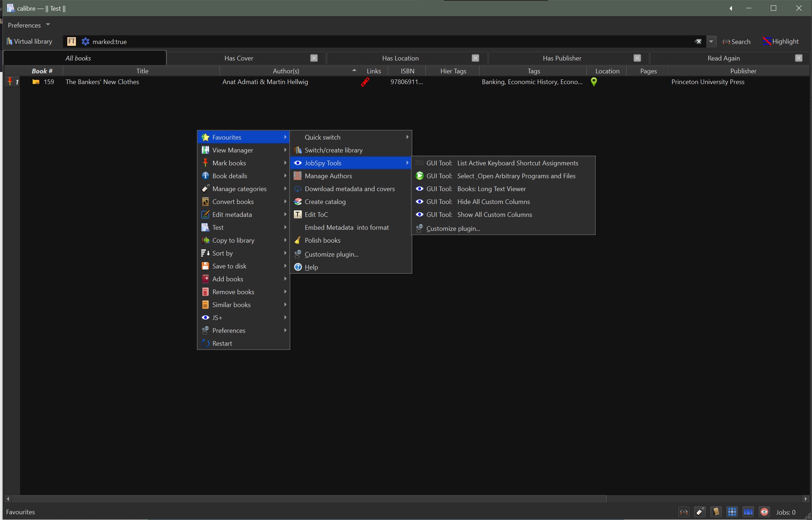
Task: Expand the Sort by submenu arrow
Action: coord(285,253)
